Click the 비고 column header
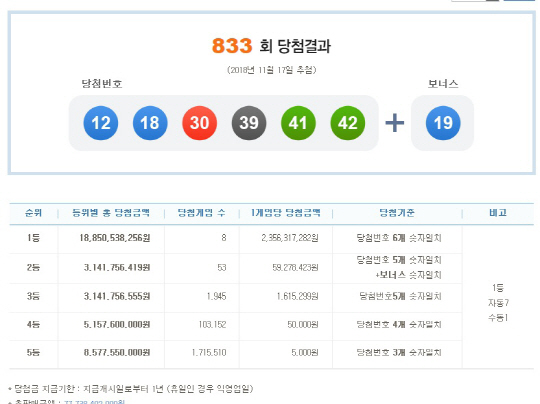 click(498, 213)
